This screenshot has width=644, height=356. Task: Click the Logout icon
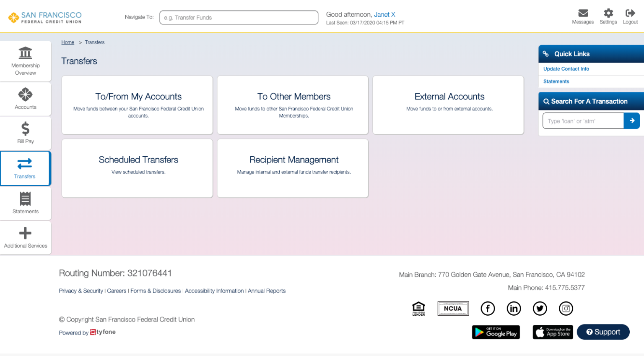(x=630, y=14)
